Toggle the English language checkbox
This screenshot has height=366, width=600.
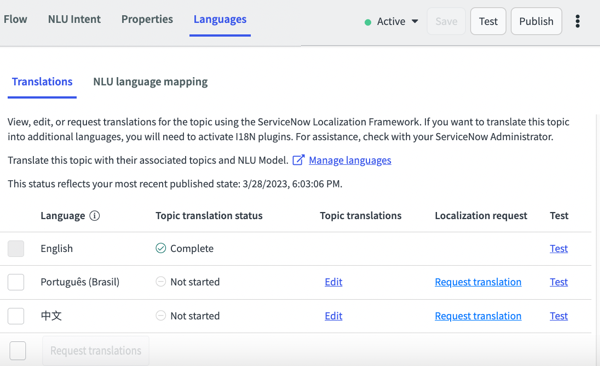pyautogui.click(x=16, y=248)
